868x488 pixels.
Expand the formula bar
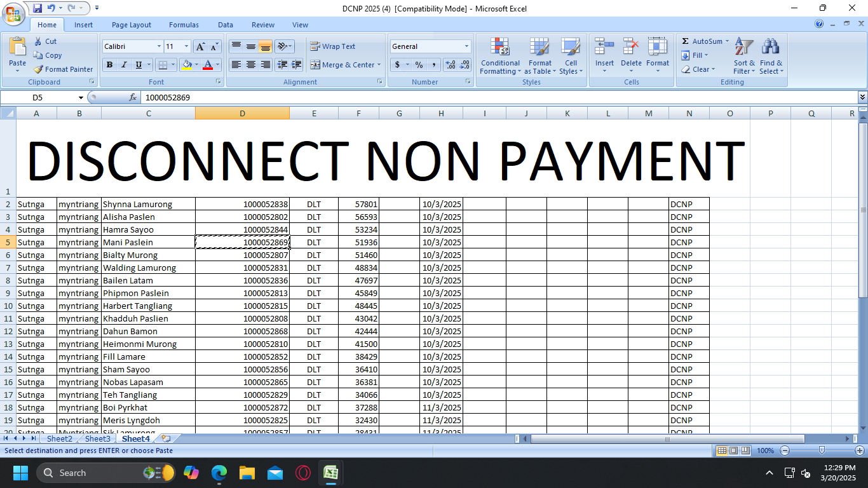[x=862, y=97]
